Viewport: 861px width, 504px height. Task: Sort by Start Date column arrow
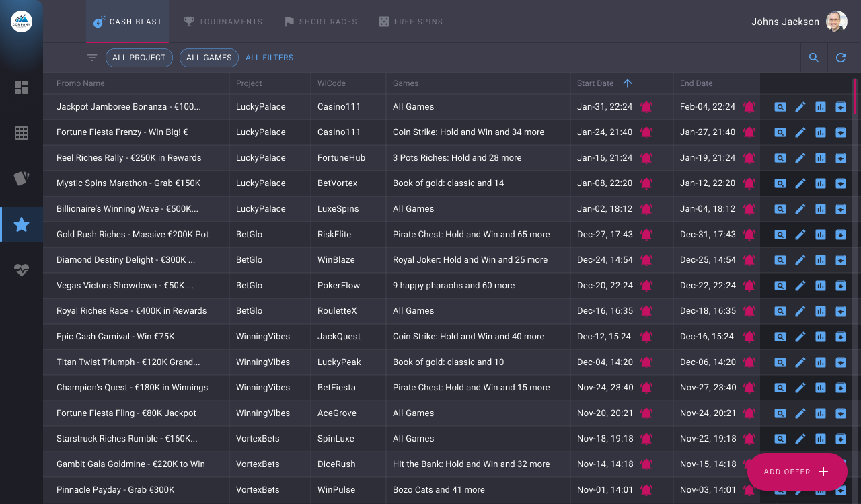click(x=628, y=83)
